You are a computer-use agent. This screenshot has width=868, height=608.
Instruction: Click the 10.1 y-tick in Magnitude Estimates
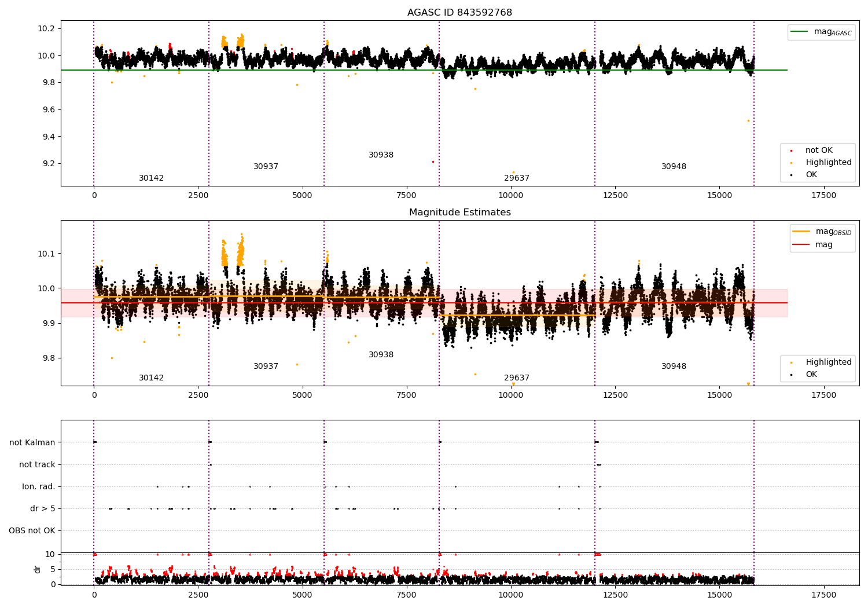[x=46, y=254]
